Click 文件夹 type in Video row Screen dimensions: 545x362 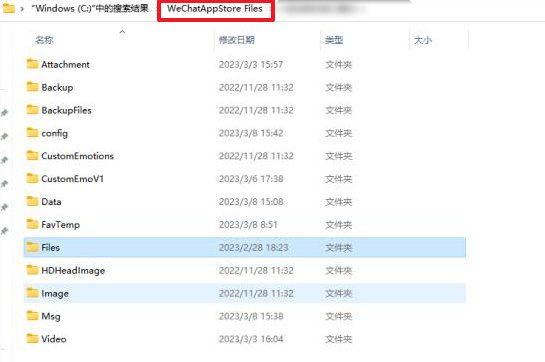[339, 339]
